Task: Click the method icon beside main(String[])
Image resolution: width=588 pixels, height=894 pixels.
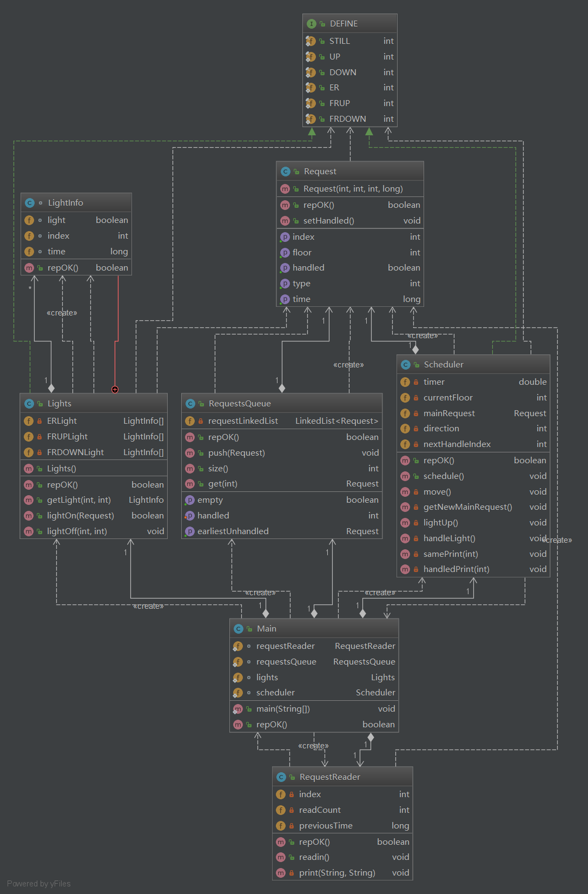Action: (237, 709)
